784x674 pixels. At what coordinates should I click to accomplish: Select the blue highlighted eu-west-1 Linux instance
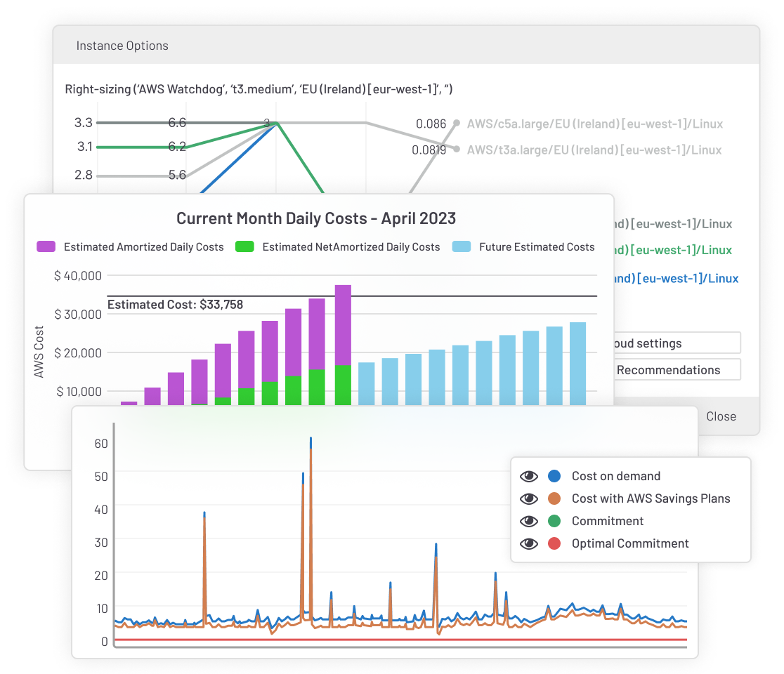[x=674, y=278]
